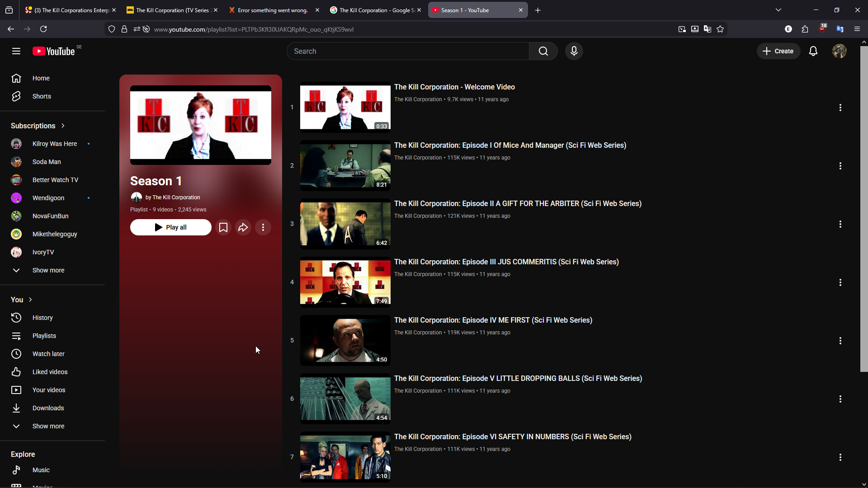The image size is (868, 488).
Task: Open the Firefox list all tabs dropdown
Action: 778,10
